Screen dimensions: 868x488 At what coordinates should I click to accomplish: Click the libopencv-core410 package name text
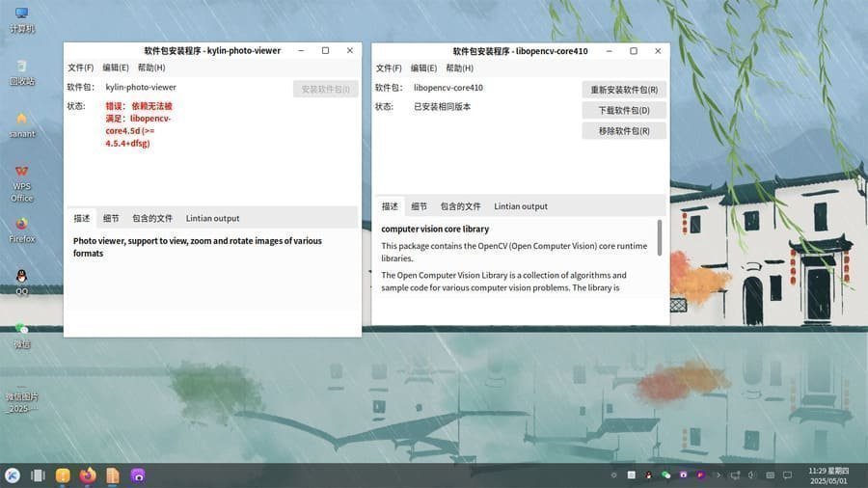point(448,88)
